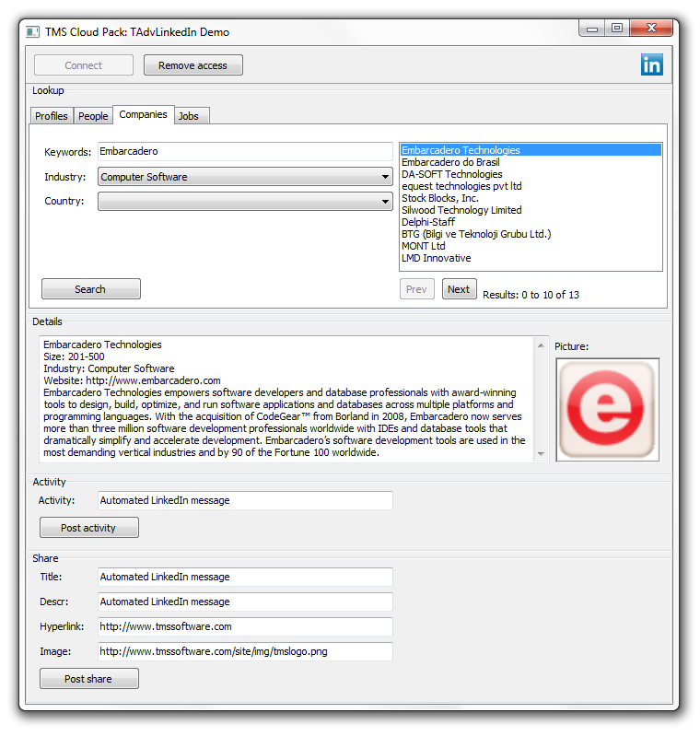Click into the Descr field
This screenshot has width=700, height=736.
pos(245,602)
